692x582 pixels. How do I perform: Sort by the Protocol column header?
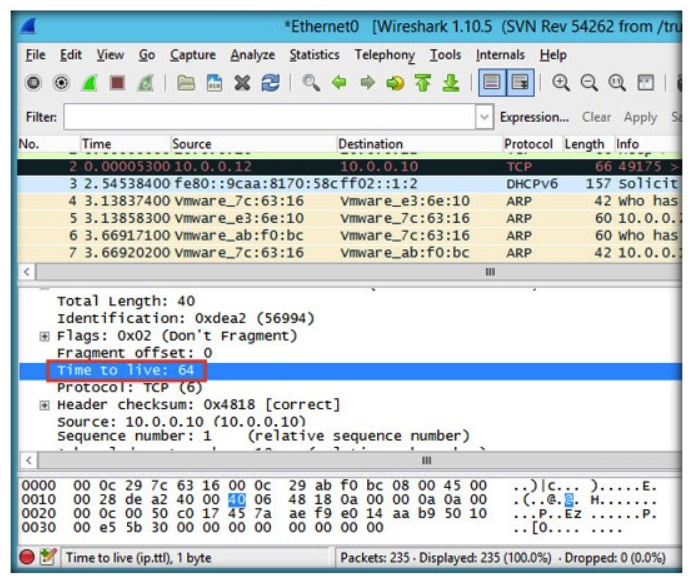[532, 144]
